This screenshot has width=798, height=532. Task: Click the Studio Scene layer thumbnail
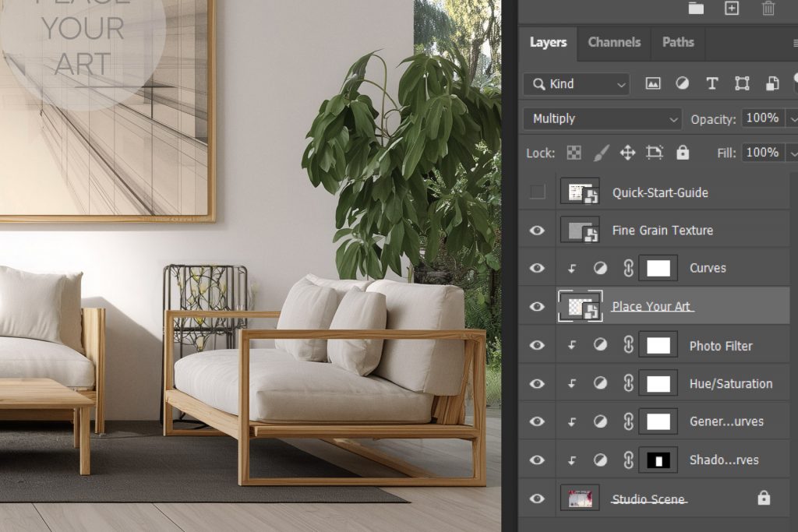click(x=580, y=499)
